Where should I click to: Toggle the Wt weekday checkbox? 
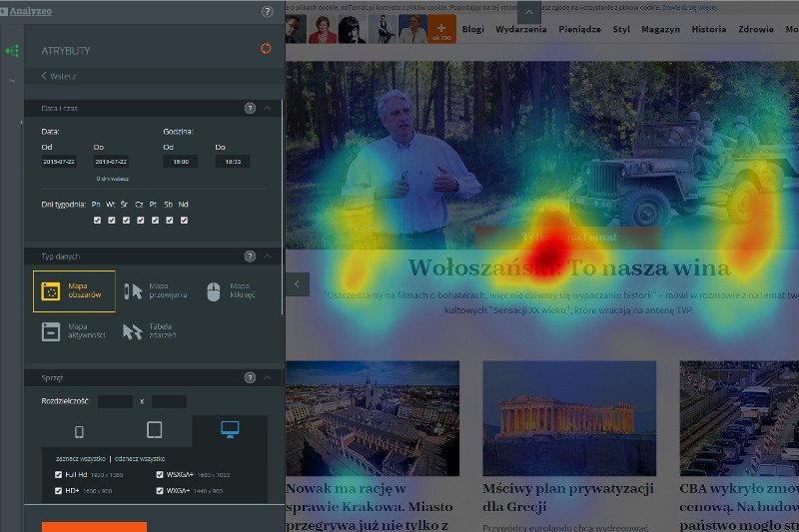(x=111, y=220)
